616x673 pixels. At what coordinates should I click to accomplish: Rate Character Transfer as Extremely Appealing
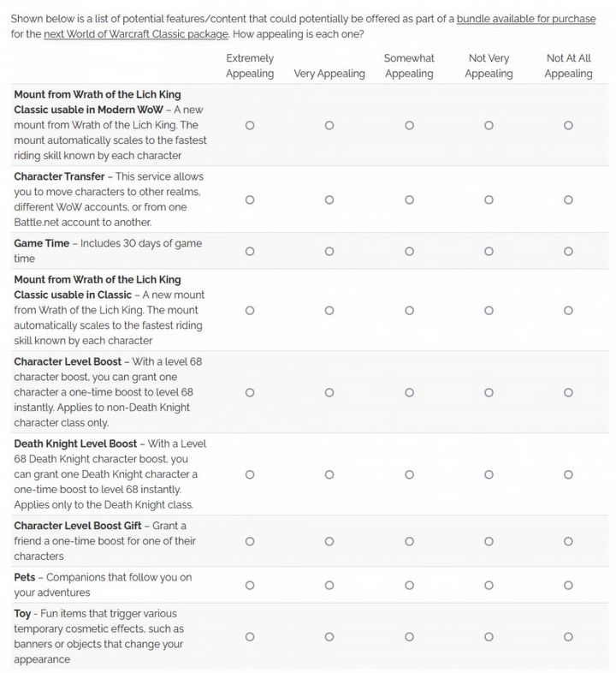[x=250, y=200]
